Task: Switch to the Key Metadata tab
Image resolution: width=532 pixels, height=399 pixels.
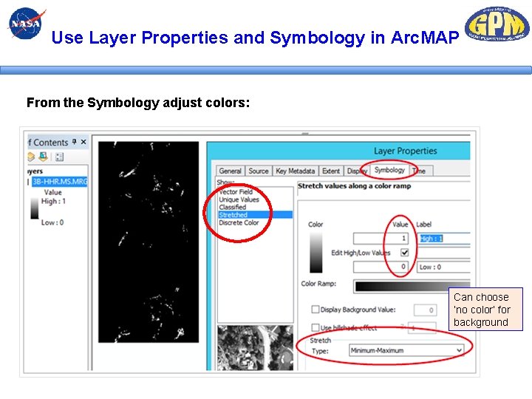Action: pos(295,171)
